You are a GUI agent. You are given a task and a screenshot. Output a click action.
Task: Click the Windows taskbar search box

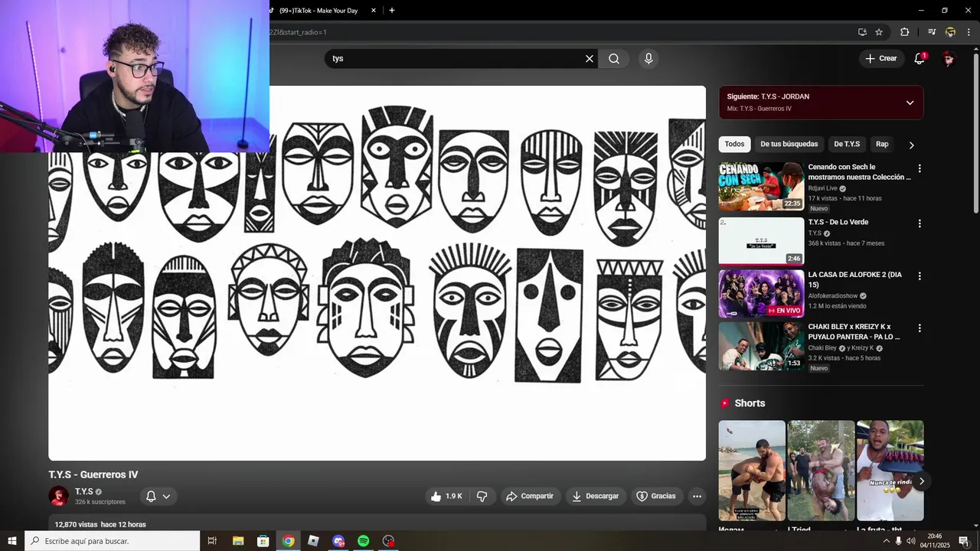coord(112,541)
